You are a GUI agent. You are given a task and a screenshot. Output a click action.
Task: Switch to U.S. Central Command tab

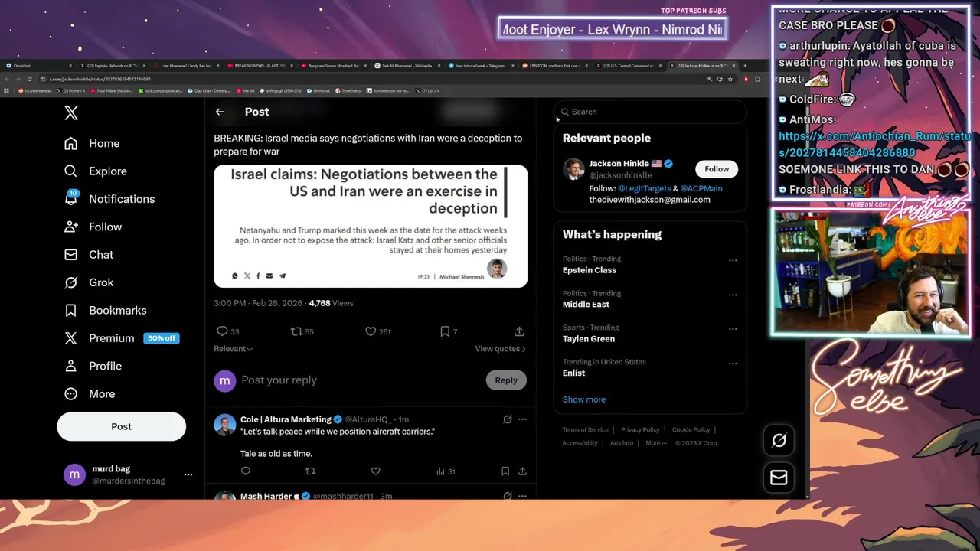(627, 66)
